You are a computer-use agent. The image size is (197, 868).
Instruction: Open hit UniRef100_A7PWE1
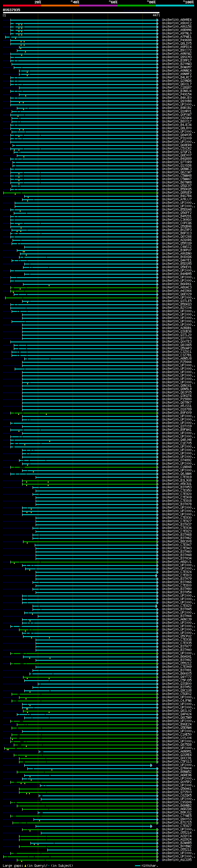177,37
